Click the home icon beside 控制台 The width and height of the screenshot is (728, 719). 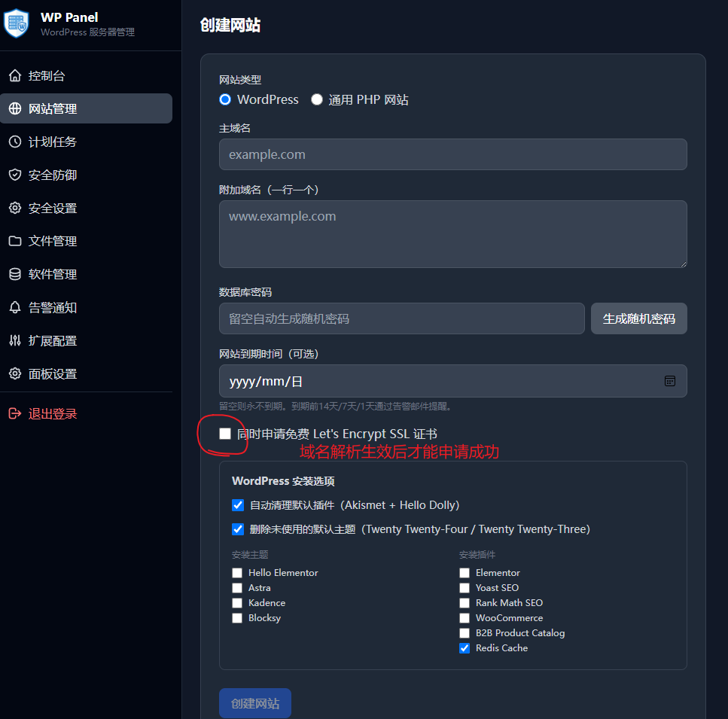click(15, 75)
